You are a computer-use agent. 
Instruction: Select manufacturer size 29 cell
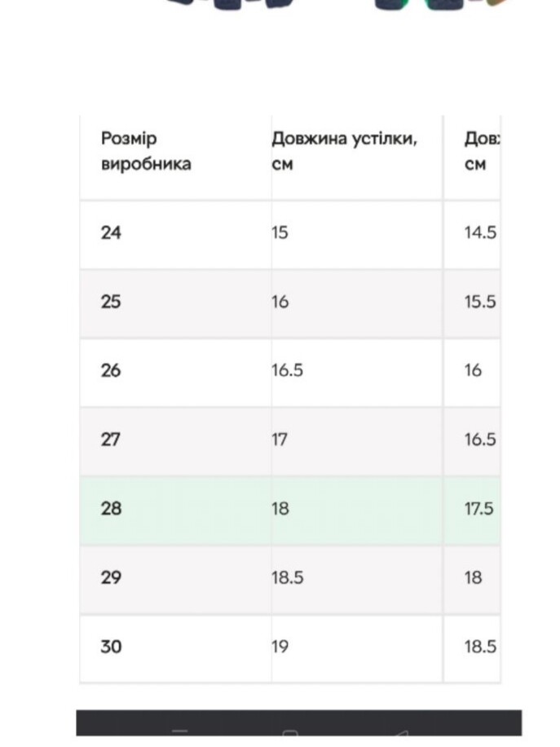coord(111,578)
